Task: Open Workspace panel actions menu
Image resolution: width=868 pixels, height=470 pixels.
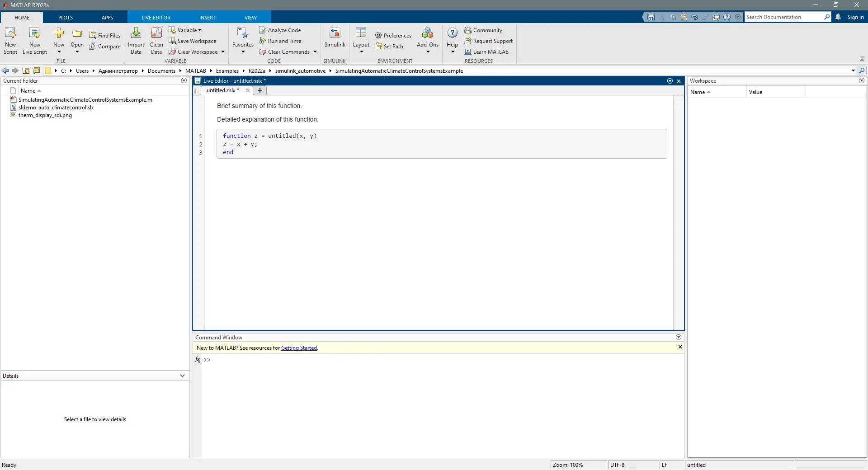Action: coord(862,80)
